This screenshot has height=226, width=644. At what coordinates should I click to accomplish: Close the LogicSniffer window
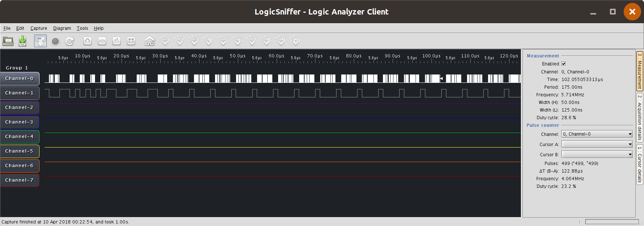coord(632,12)
